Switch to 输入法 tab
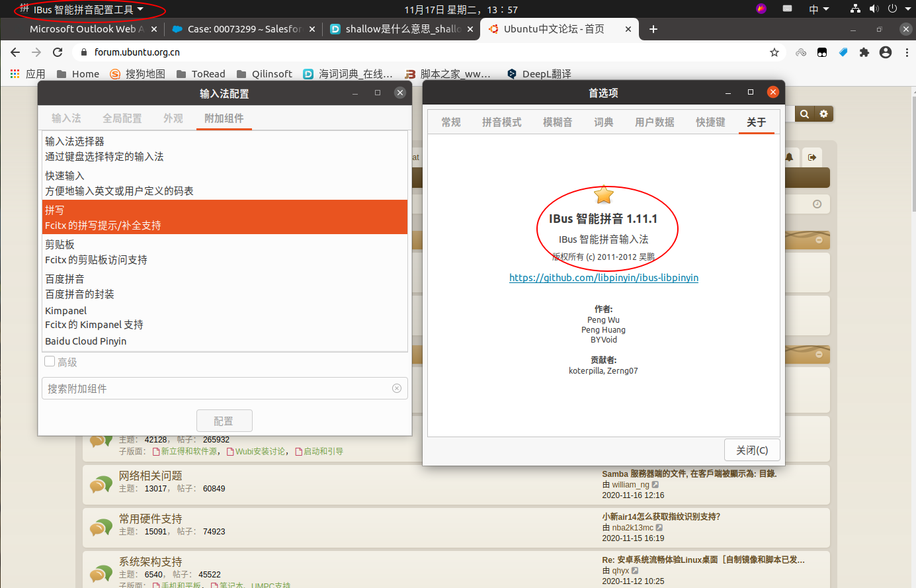This screenshot has width=916, height=588. point(66,118)
